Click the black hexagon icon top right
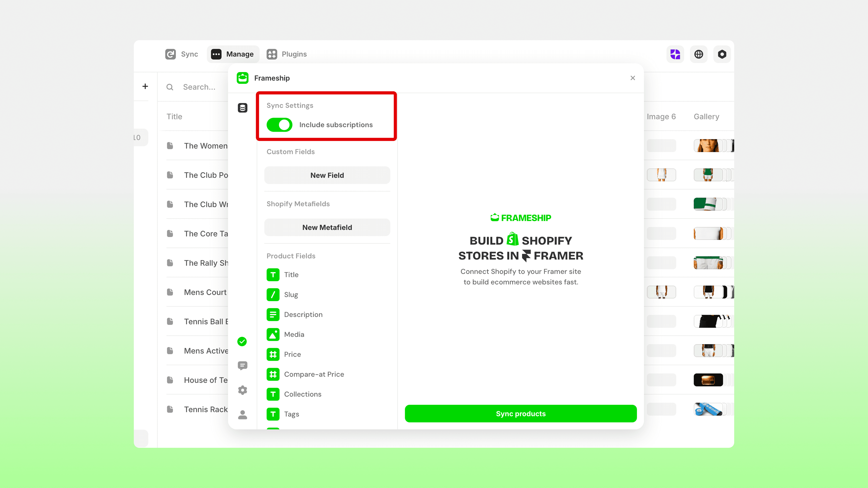This screenshot has height=488, width=868. click(722, 54)
